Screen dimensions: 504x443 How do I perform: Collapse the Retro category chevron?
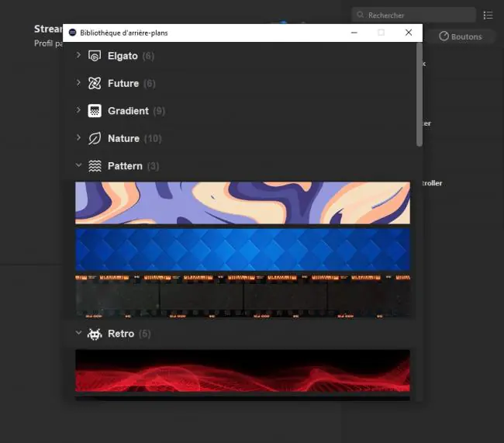pyautogui.click(x=78, y=333)
